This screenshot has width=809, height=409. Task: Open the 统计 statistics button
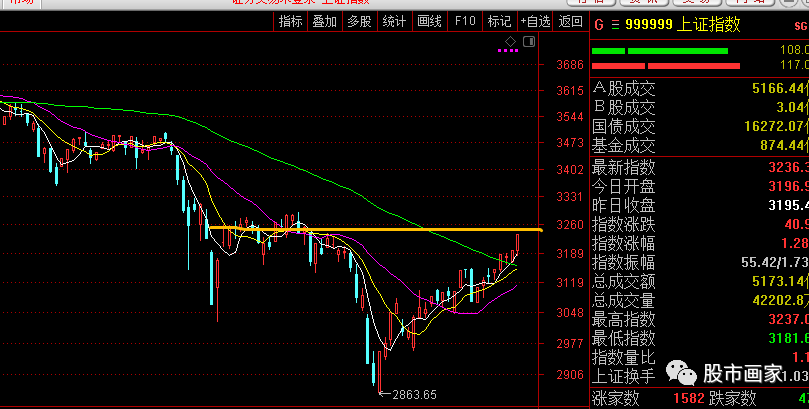[x=395, y=21]
